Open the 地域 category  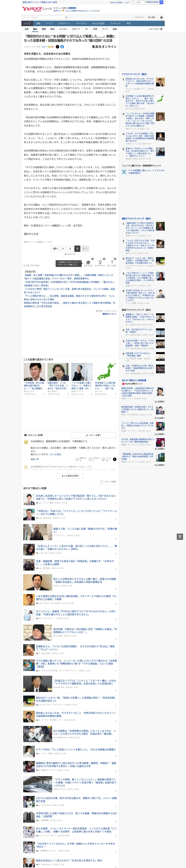[114, 29]
